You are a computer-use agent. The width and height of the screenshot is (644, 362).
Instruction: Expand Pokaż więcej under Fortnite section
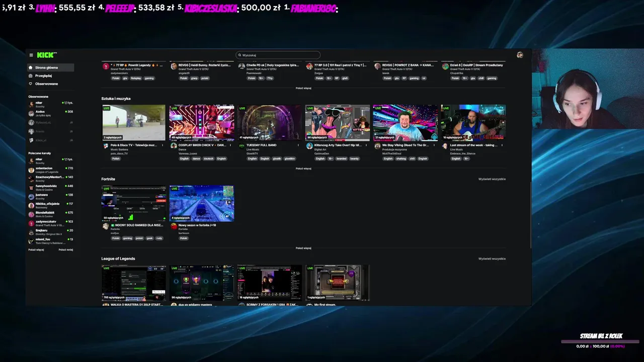point(303,248)
